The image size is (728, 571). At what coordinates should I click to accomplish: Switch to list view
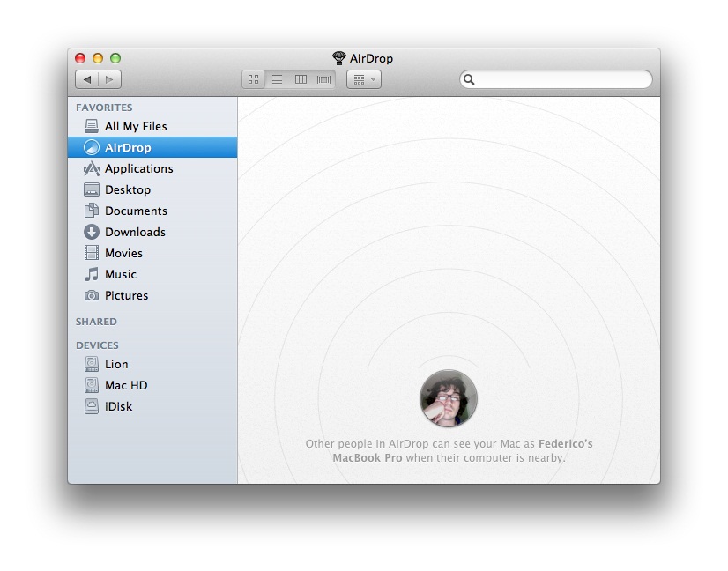tap(277, 79)
